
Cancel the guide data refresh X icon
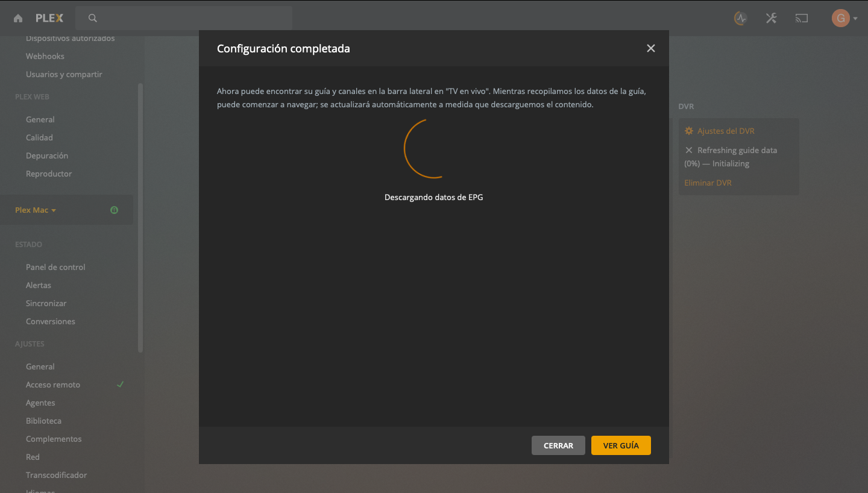(x=689, y=150)
